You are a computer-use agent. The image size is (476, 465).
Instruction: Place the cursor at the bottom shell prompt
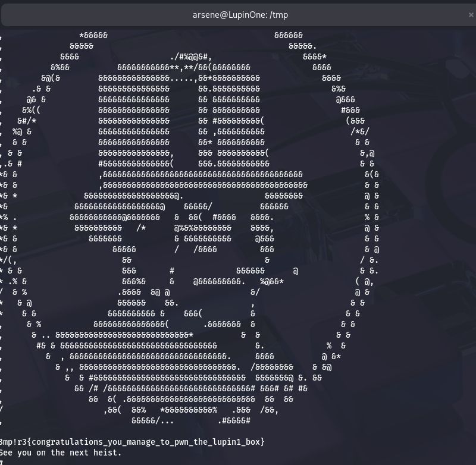1,462
